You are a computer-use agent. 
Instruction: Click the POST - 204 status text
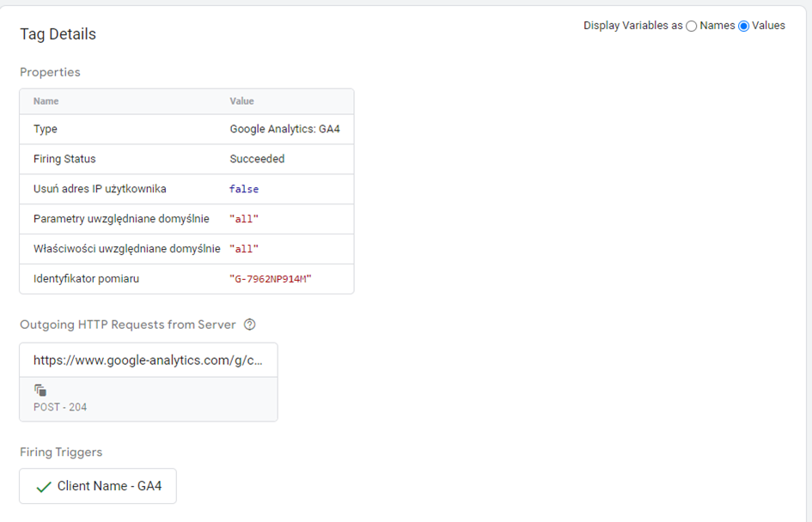60,407
